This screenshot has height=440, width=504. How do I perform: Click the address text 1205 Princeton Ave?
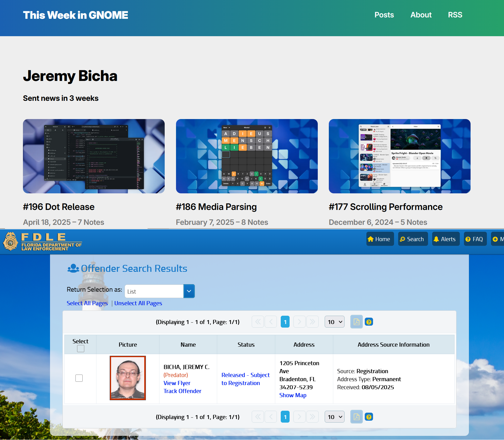tap(299, 367)
